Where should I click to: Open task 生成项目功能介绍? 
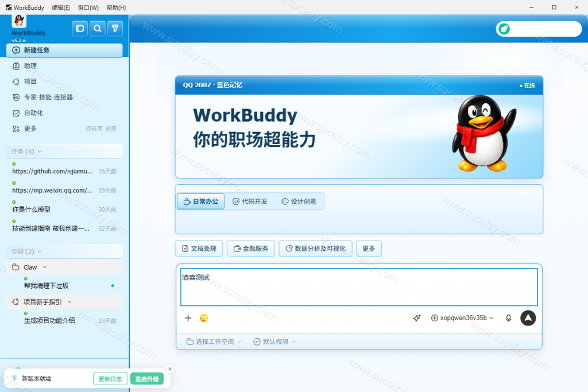[64, 319]
